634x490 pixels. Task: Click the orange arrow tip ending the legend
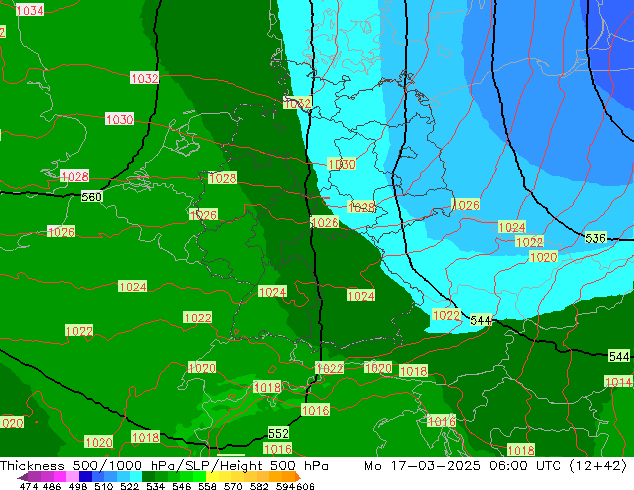pos(298,476)
